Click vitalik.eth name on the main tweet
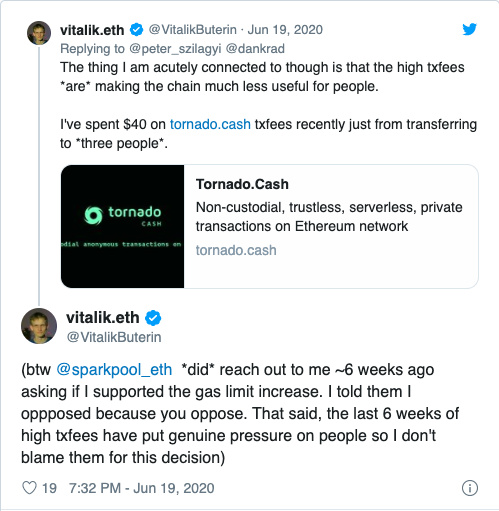499x511 pixels. pyautogui.click(x=103, y=317)
